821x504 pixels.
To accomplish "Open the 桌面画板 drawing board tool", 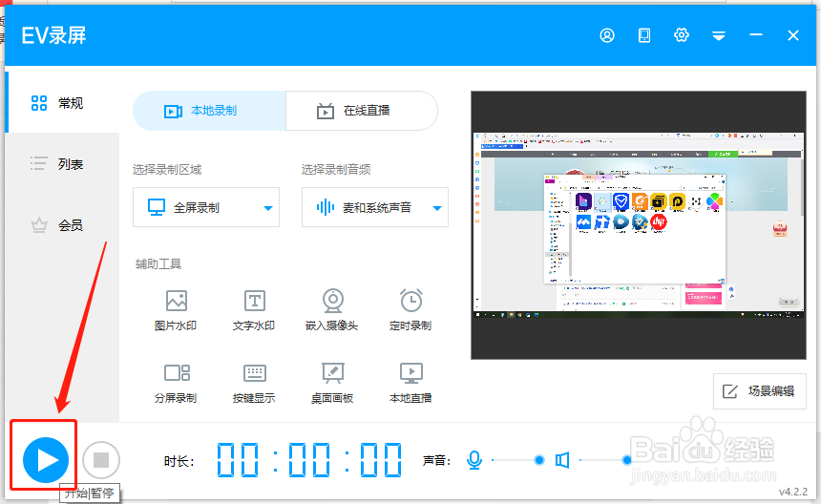I will point(332,383).
